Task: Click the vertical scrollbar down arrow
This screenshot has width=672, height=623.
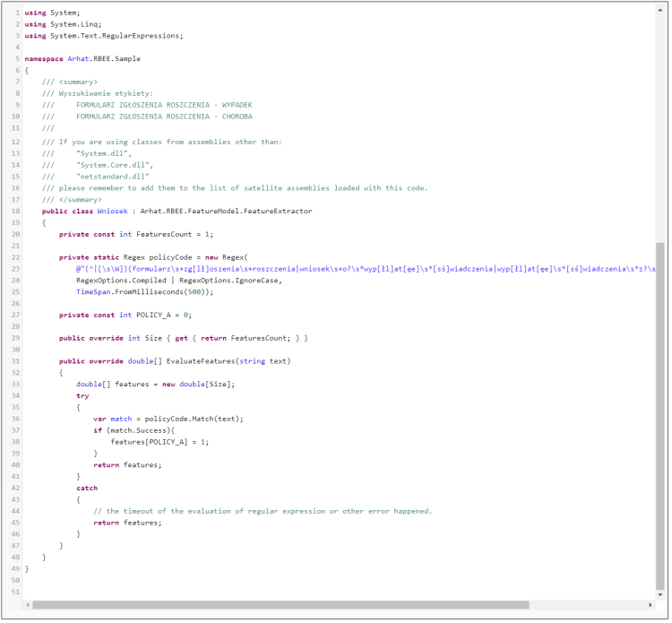Action: (661, 593)
